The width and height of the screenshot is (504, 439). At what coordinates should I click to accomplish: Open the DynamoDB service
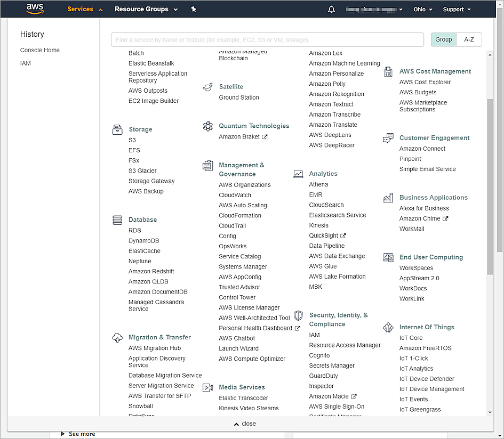(143, 240)
